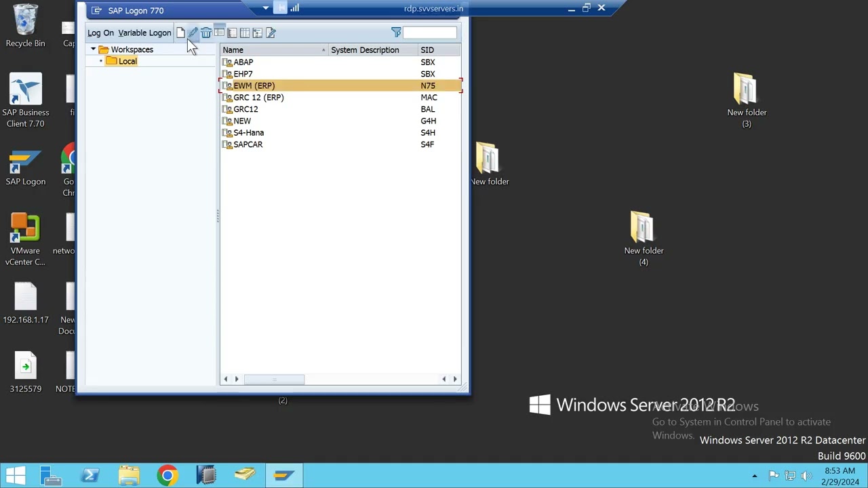Click the horizontal scrollbar thumb in the list
The width and height of the screenshot is (868, 488).
[x=274, y=379]
